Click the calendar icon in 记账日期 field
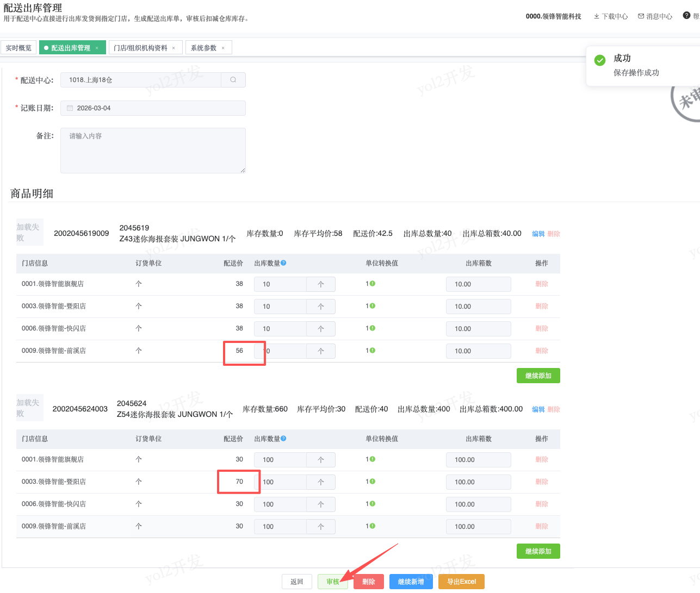 (70, 108)
